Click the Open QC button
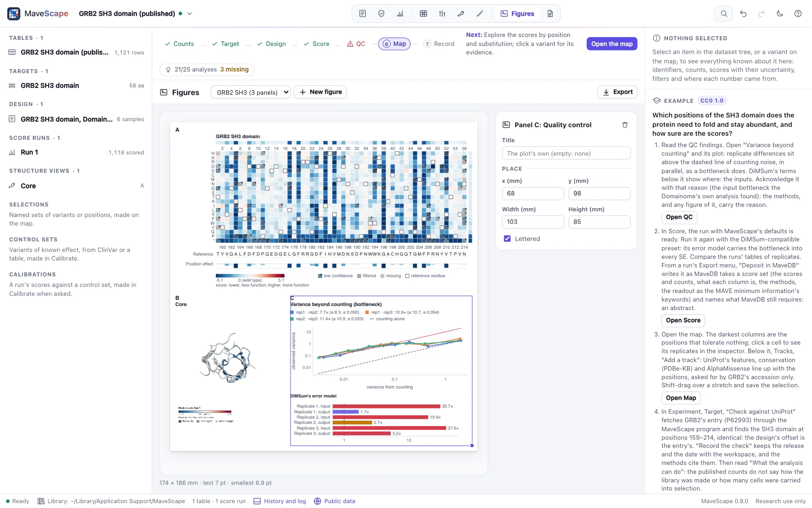 [x=679, y=217]
